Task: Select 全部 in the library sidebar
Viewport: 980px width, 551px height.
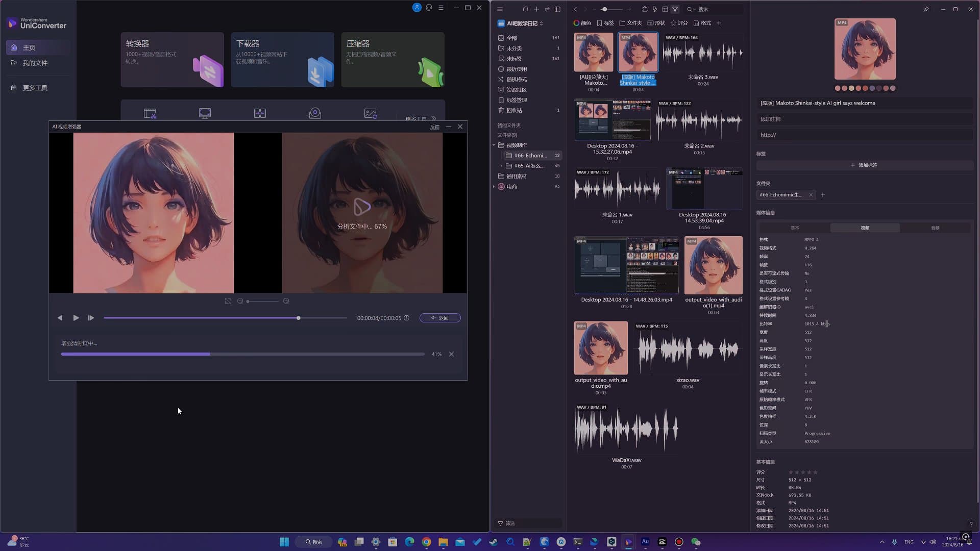Action: [x=529, y=38]
